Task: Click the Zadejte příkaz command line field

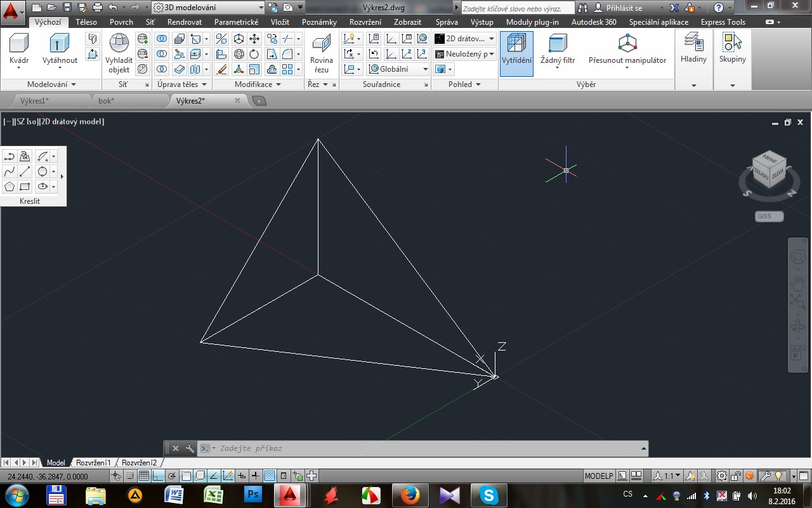Action: click(x=419, y=448)
